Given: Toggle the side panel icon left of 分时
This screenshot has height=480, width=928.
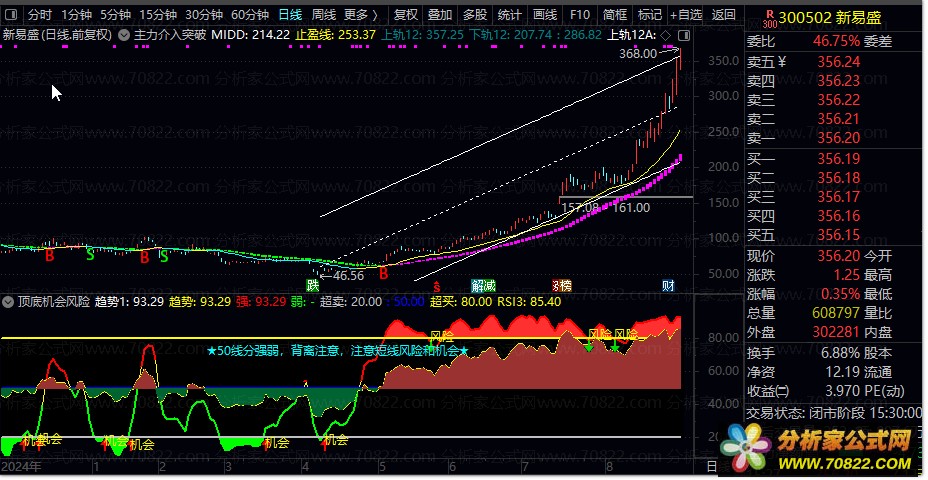Looking at the screenshot, I should [11, 15].
